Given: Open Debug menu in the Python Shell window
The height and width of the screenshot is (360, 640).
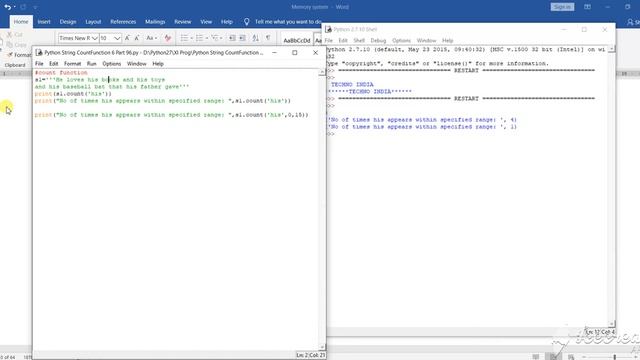Looking at the screenshot, I should 378,40.
